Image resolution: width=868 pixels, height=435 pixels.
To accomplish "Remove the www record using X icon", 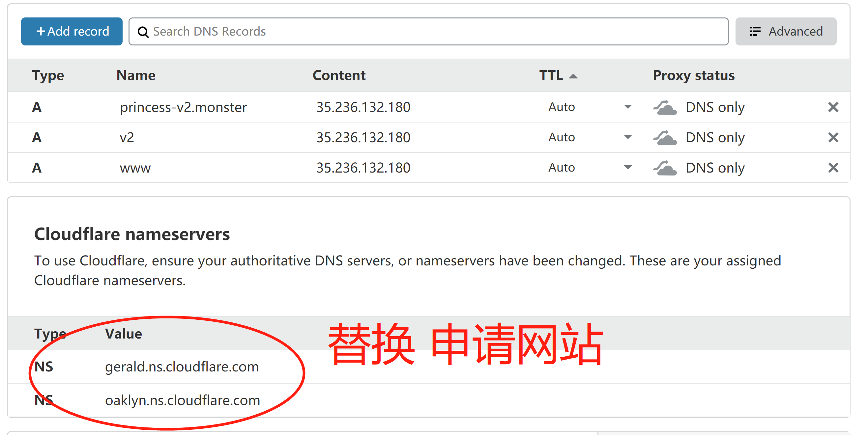I will (x=833, y=168).
